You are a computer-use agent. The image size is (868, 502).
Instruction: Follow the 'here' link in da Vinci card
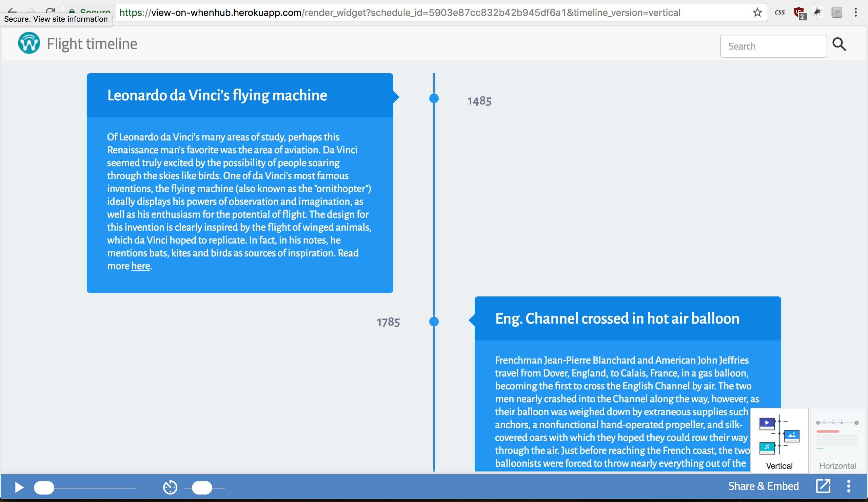click(x=140, y=266)
